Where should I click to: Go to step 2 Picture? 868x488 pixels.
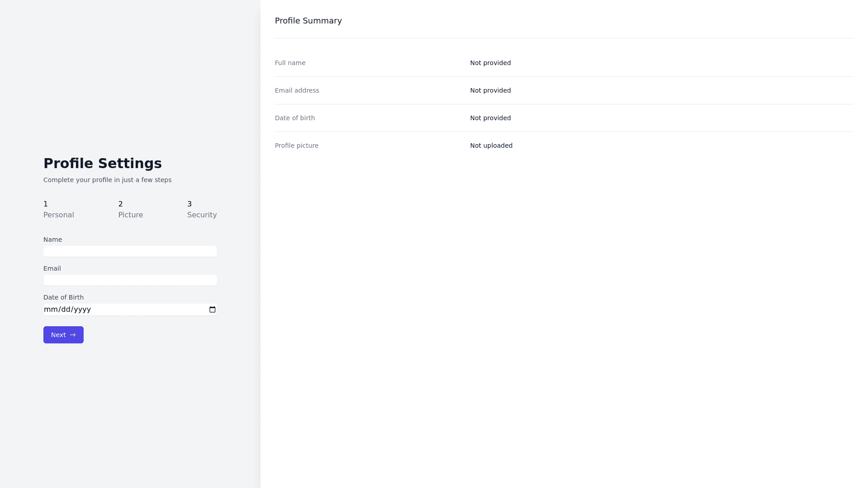(131, 210)
